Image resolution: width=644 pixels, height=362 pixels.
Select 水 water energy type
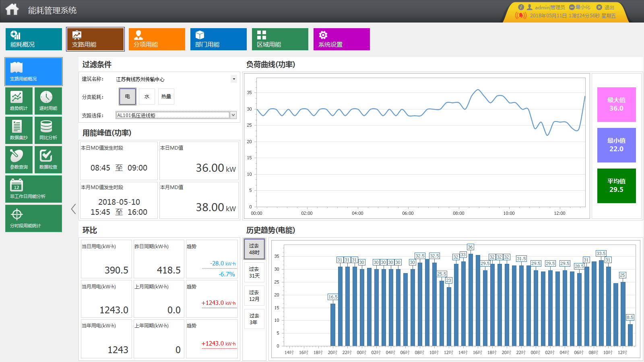147,97
